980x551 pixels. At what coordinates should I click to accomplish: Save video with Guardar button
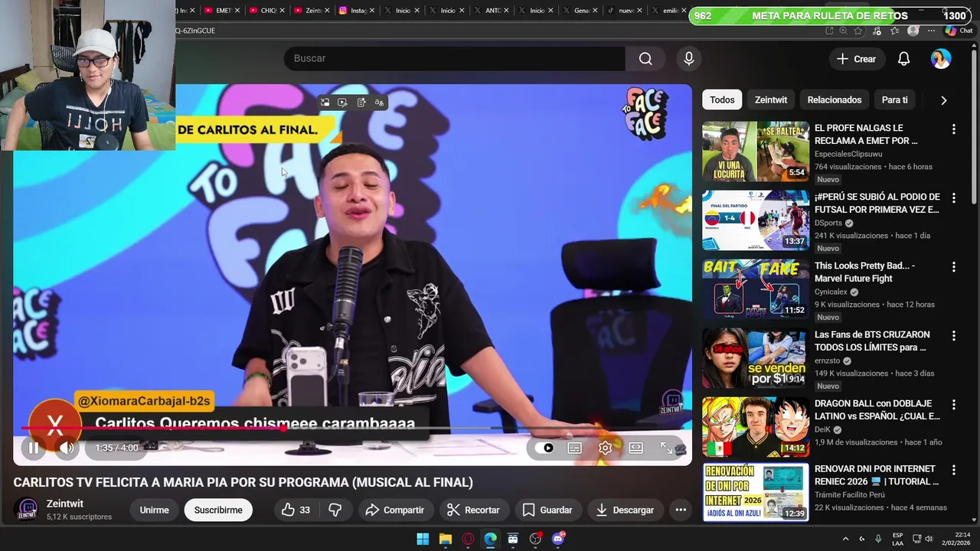(x=547, y=510)
